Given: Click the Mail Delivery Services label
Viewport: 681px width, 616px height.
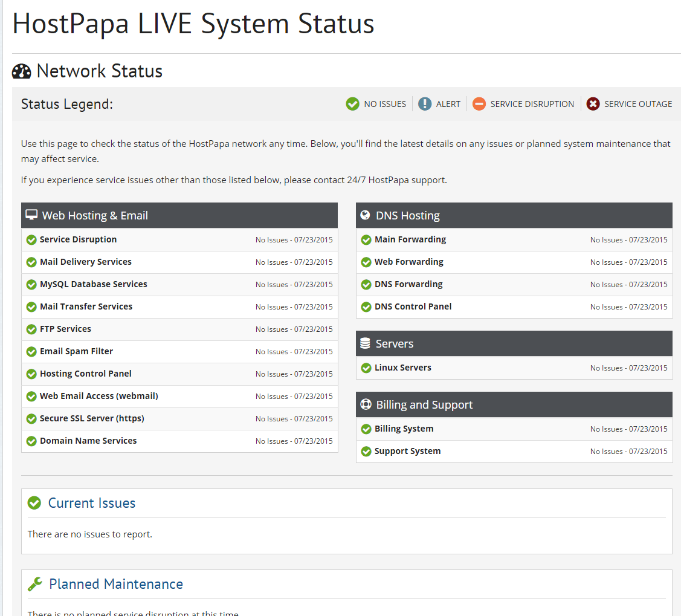Looking at the screenshot, I should [x=86, y=262].
